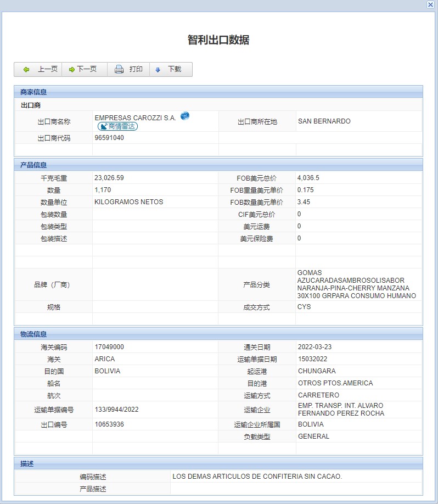Click the 出口商 subheading
The image size is (438, 504).
tap(31, 105)
